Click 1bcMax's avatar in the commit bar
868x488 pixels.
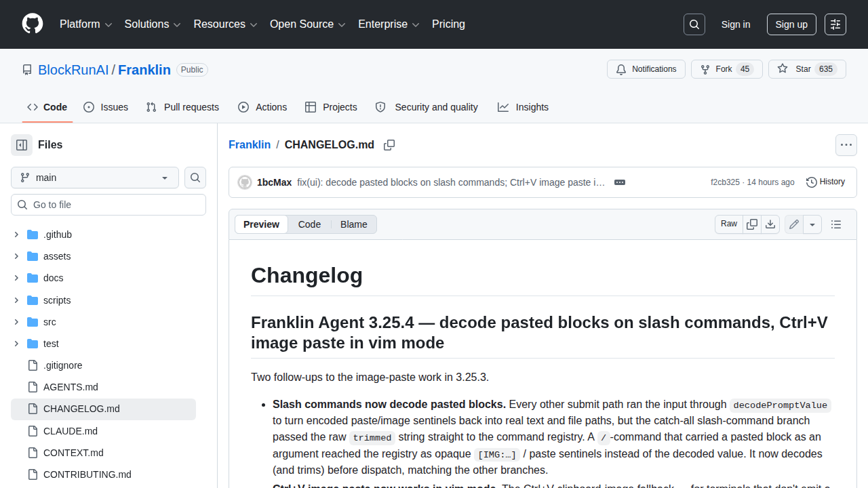pyautogui.click(x=245, y=182)
